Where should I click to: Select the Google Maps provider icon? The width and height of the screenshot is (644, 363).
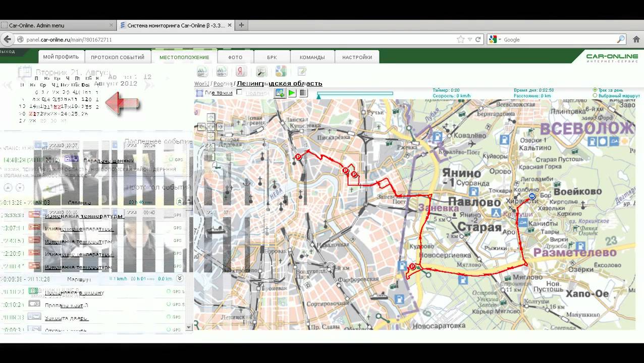click(281, 71)
